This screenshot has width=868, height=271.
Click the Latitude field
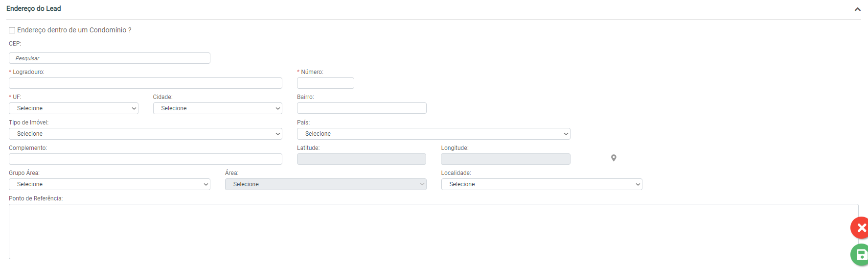[x=361, y=159]
